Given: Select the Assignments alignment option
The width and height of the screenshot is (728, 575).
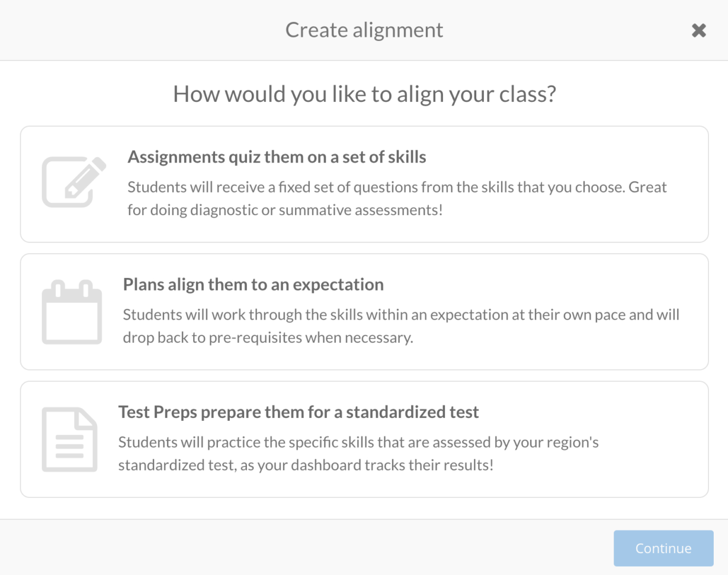Looking at the screenshot, I should [364, 183].
